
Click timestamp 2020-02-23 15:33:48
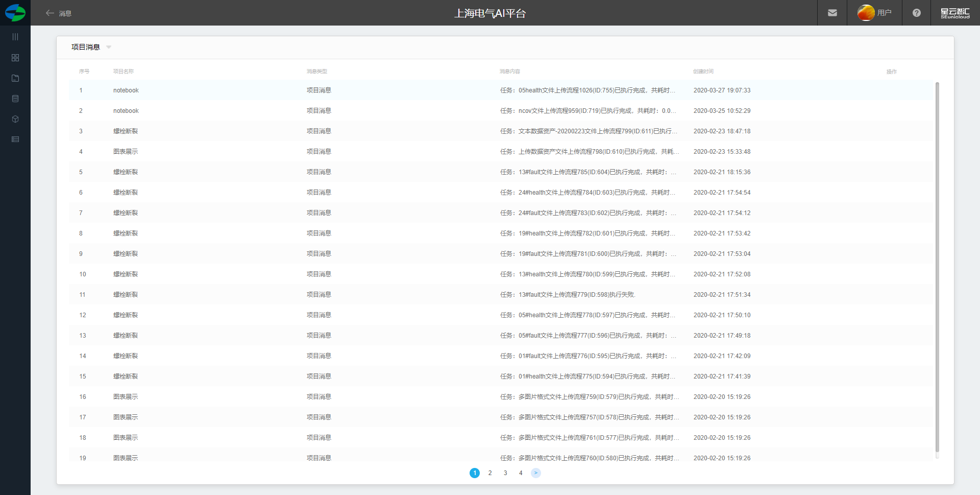point(722,152)
